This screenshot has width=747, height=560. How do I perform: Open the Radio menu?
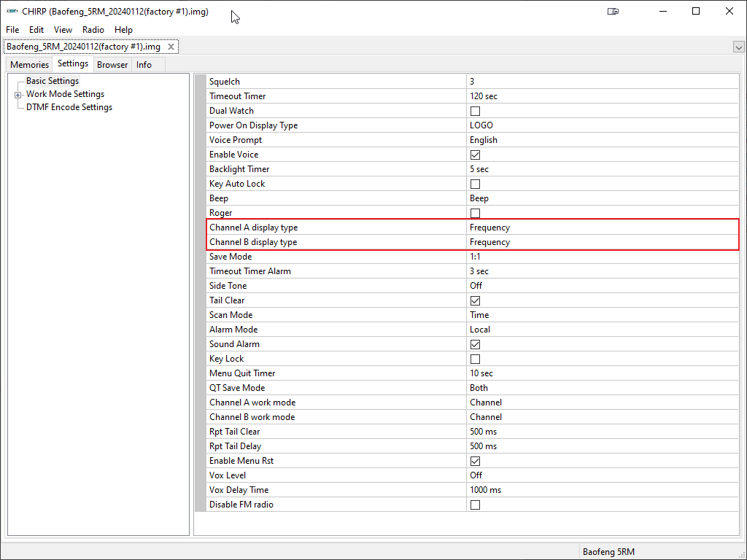tap(93, 29)
